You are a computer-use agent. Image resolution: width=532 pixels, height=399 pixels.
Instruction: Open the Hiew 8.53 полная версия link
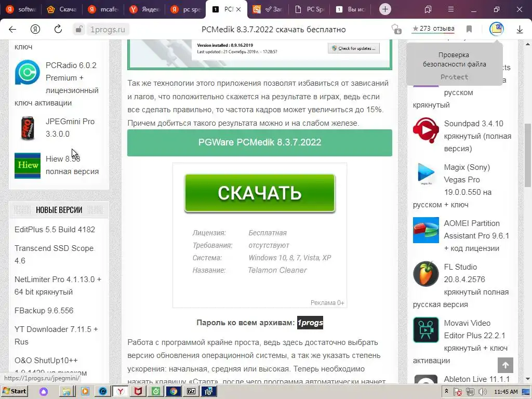pos(72,165)
